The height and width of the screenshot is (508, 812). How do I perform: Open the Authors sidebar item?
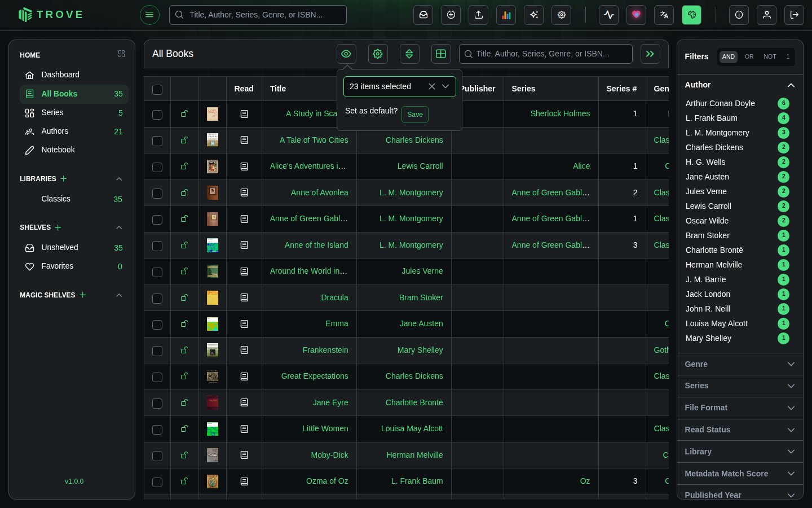(x=74, y=131)
